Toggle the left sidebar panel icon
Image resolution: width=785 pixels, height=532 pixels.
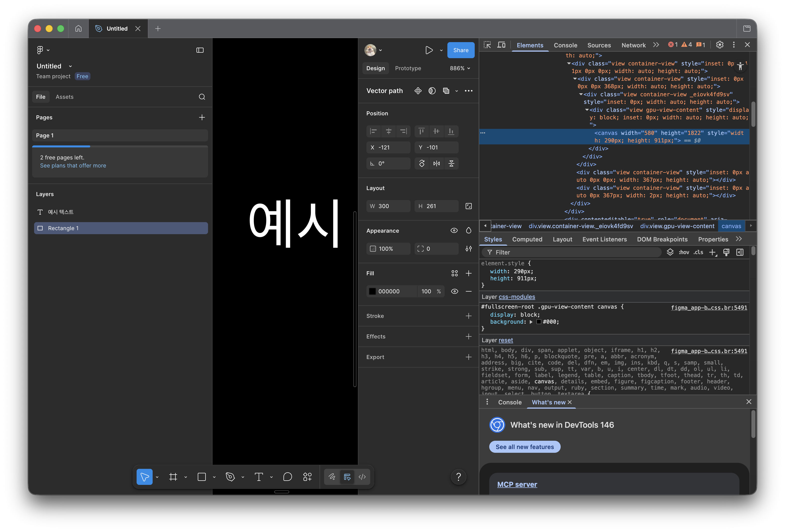coord(200,50)
